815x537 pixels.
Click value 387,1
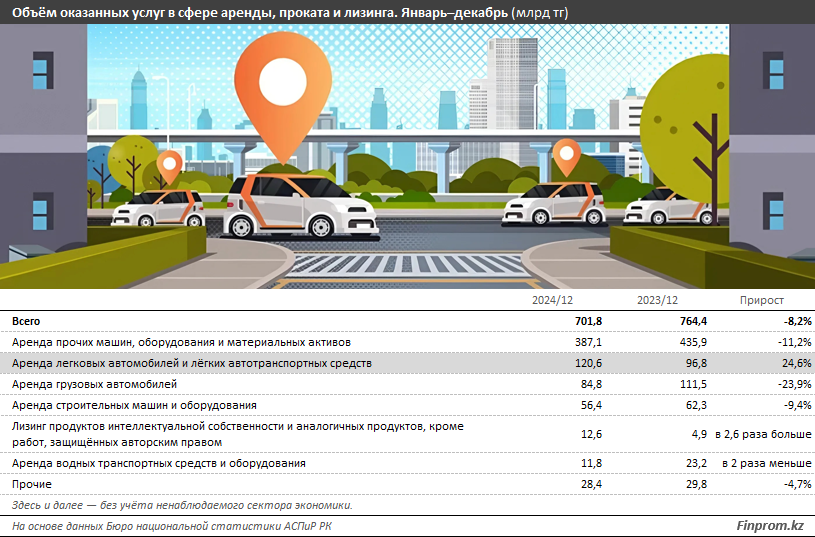[x=588, y=342]
